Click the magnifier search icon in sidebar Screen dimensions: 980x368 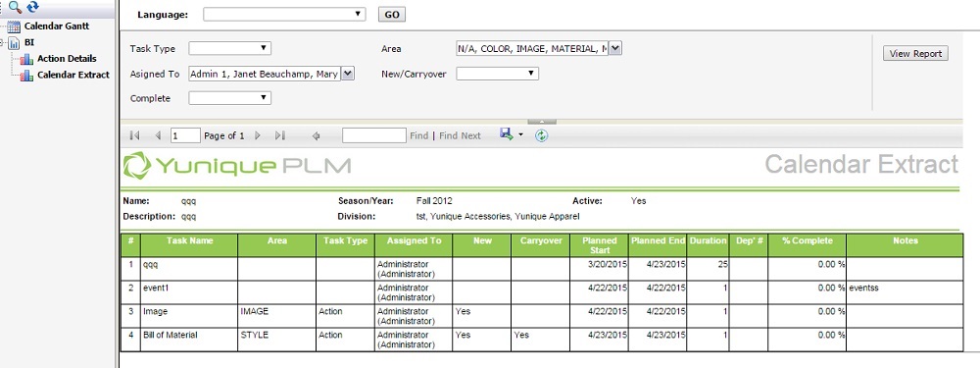click(15, 8)
